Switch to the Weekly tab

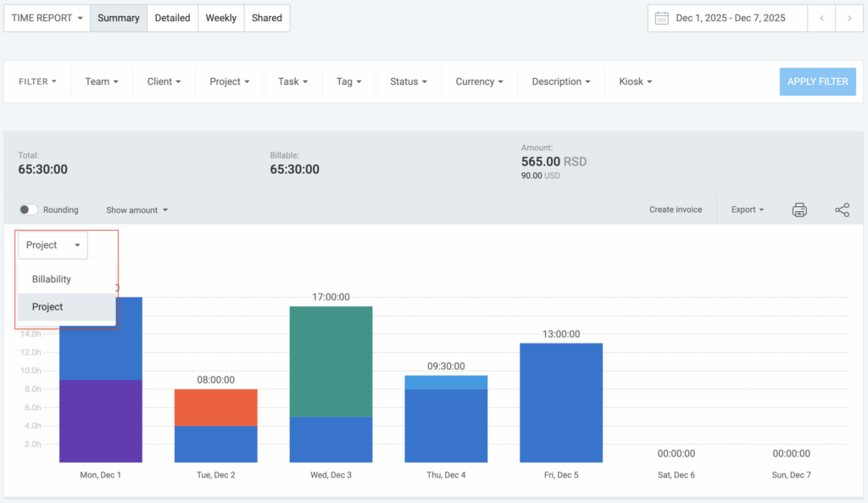coord(220,18)
